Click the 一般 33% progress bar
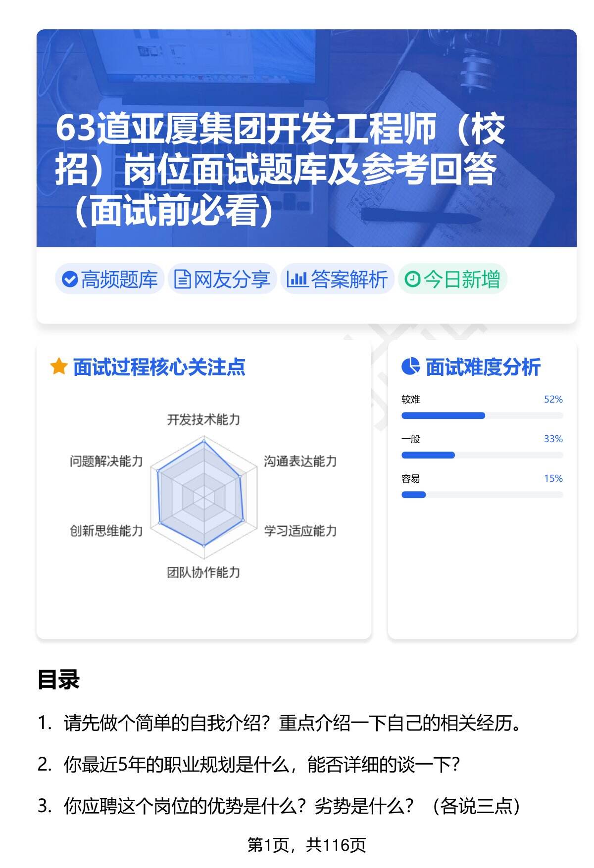Viewport: 594px width, 868px height. (482, 455)
